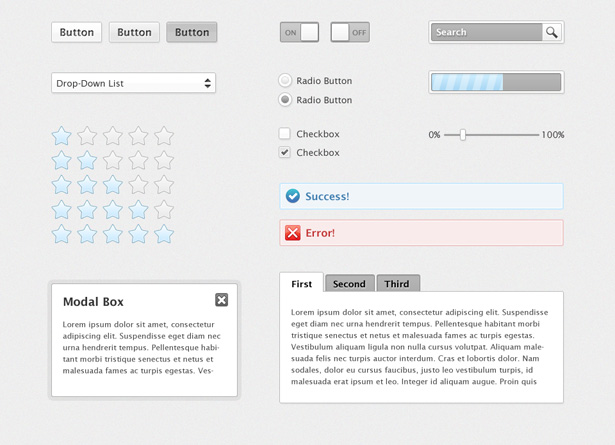This screenshot has height=445, width=615.
Task: Click the third star in the all-filled rating row
Action: 113,234
